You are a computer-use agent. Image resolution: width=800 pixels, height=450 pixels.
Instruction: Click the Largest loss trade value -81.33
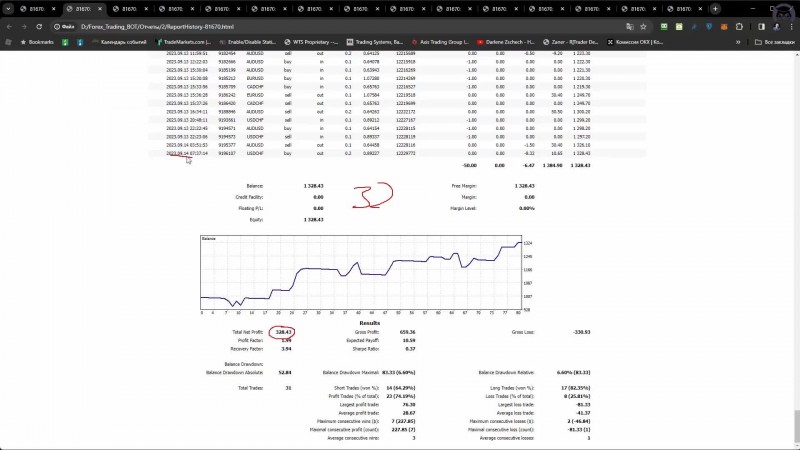pos(583,405)
